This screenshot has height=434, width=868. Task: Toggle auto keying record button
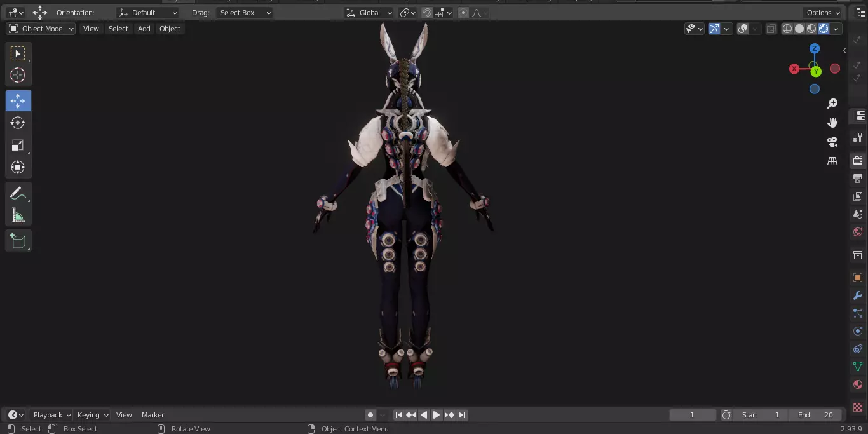370,415
